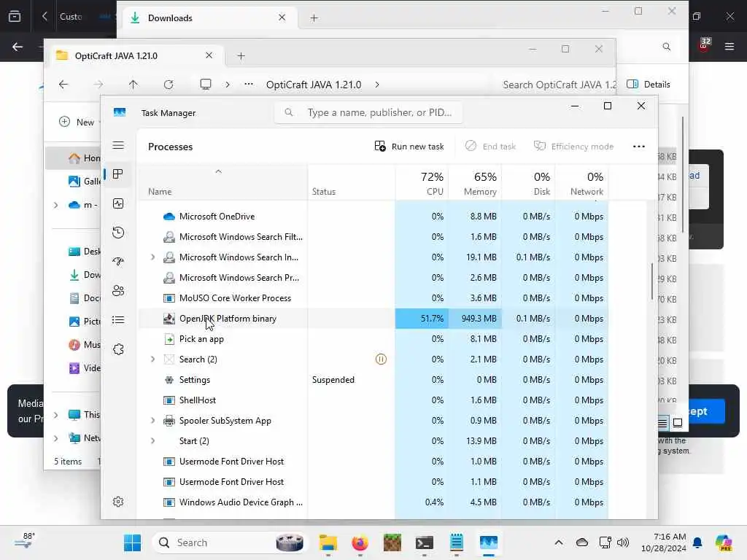Add new tab in File Explorer
The image size is (747, 560).
[x=241, y=55]
